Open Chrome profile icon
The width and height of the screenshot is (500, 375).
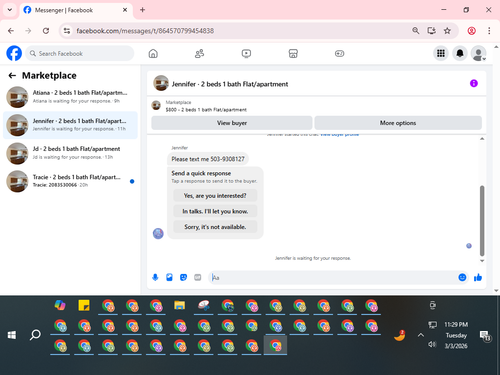pos(471,31)
